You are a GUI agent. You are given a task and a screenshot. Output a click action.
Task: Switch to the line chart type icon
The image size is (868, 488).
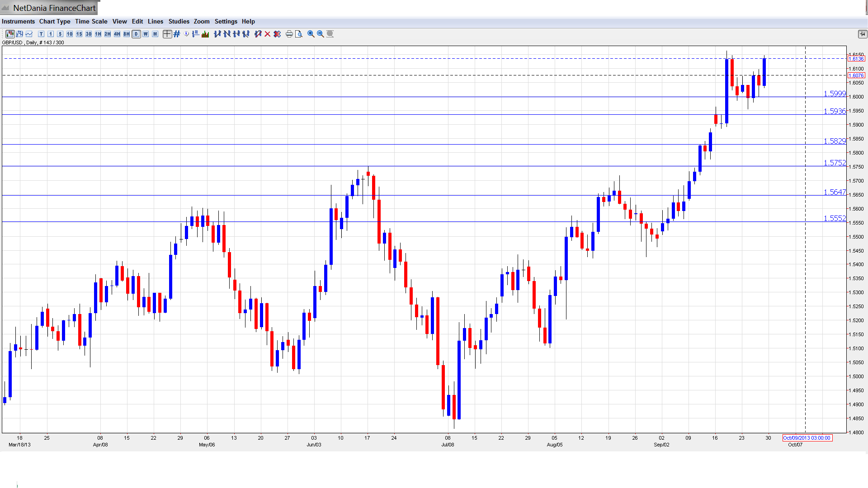tap(29, 34)
